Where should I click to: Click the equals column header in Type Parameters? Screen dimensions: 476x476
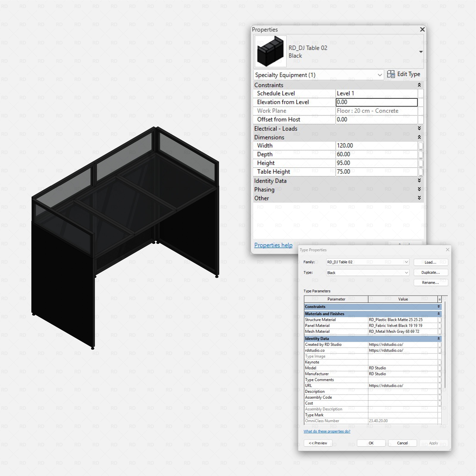[x=440, y=299]
